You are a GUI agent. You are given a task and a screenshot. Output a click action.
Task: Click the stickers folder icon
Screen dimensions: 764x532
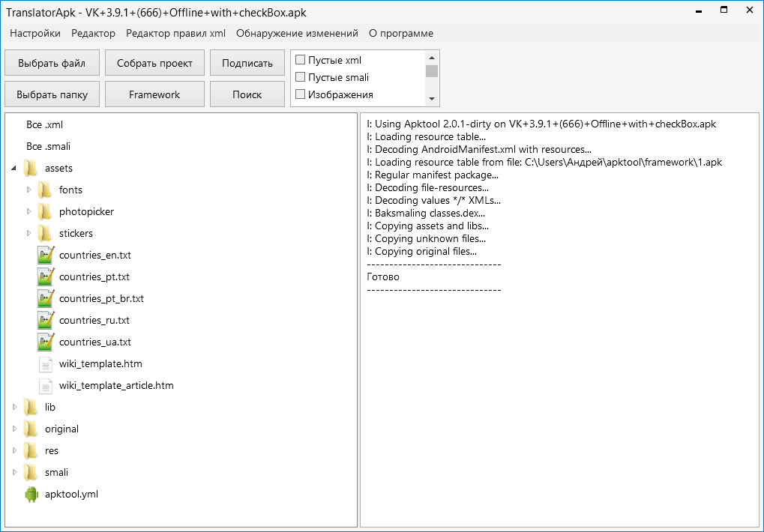(45, 233)
